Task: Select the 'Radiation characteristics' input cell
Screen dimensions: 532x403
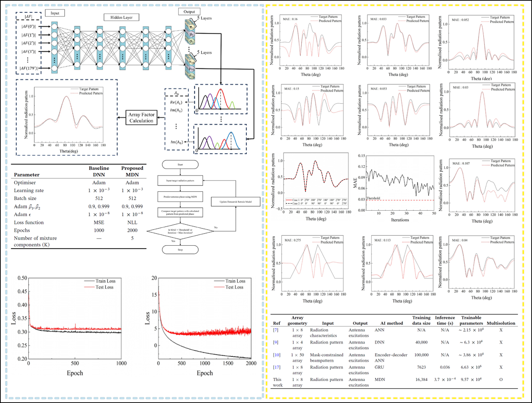Action: (323, 333)
